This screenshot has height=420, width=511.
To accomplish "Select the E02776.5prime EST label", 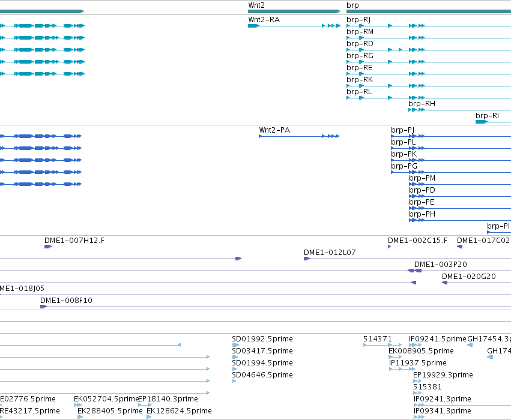I will click(28, 400).
